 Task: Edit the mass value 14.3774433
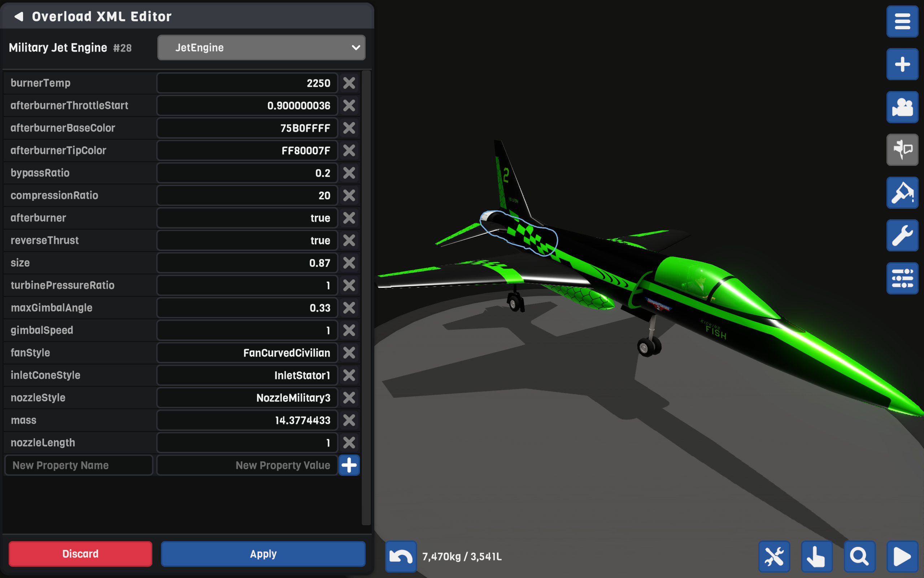coord(247,420)
